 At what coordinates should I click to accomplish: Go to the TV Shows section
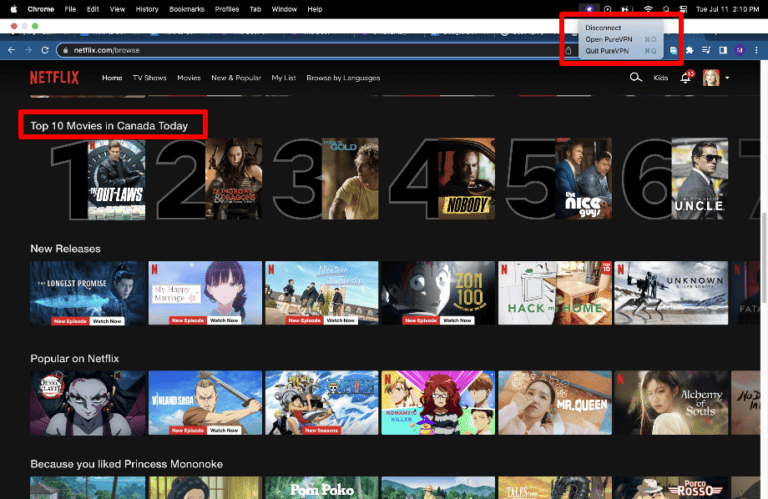[149, 77]
